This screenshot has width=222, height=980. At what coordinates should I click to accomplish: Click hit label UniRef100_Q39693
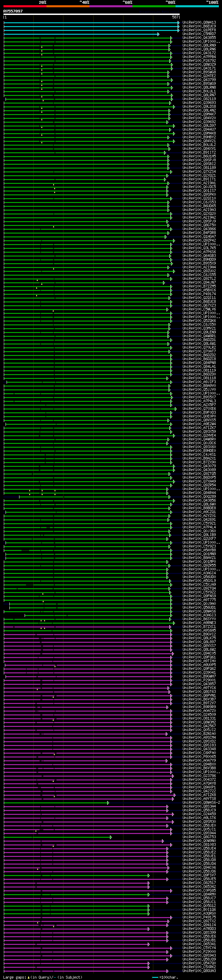pos(199,103)
